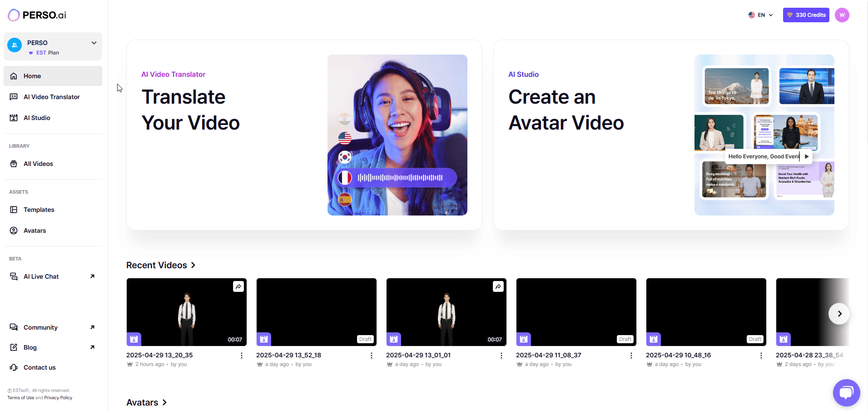The image size is (868, 411).
Task: Click the Draft label on 13_52_18
Action: 365,339
